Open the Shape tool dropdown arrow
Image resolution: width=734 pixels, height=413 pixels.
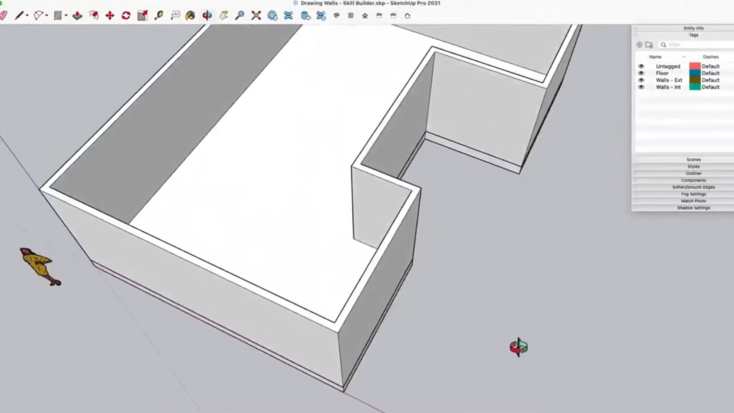tap(66, 16)
